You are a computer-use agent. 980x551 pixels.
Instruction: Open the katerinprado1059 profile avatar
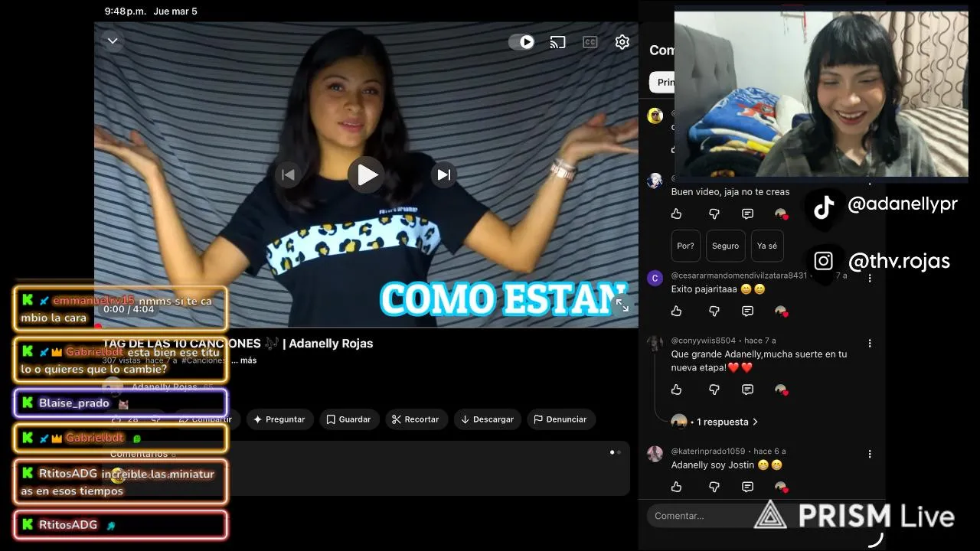pyautogui.click(x=655, y=454)
